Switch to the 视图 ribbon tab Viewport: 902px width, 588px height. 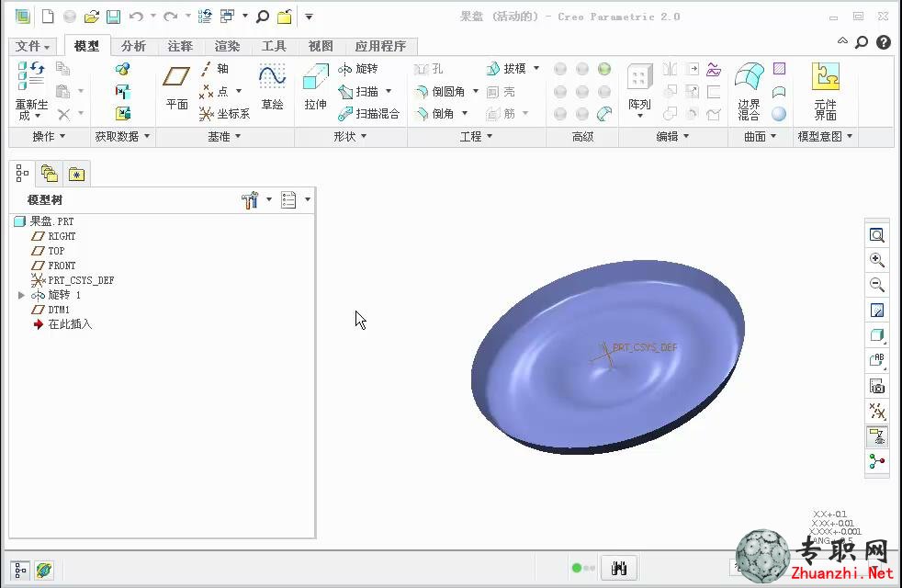(321, 46)
